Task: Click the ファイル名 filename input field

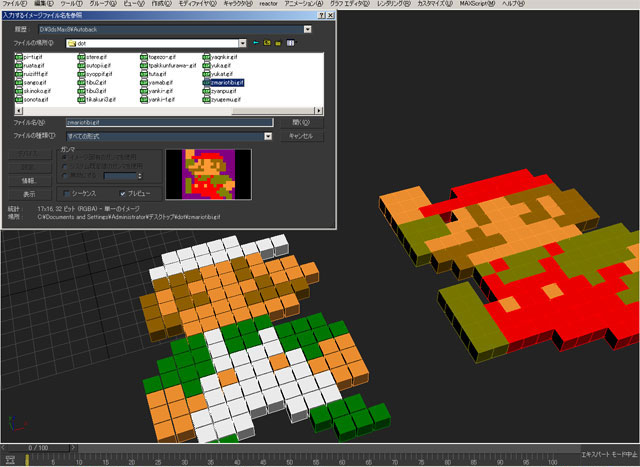Action: (169, 122)
